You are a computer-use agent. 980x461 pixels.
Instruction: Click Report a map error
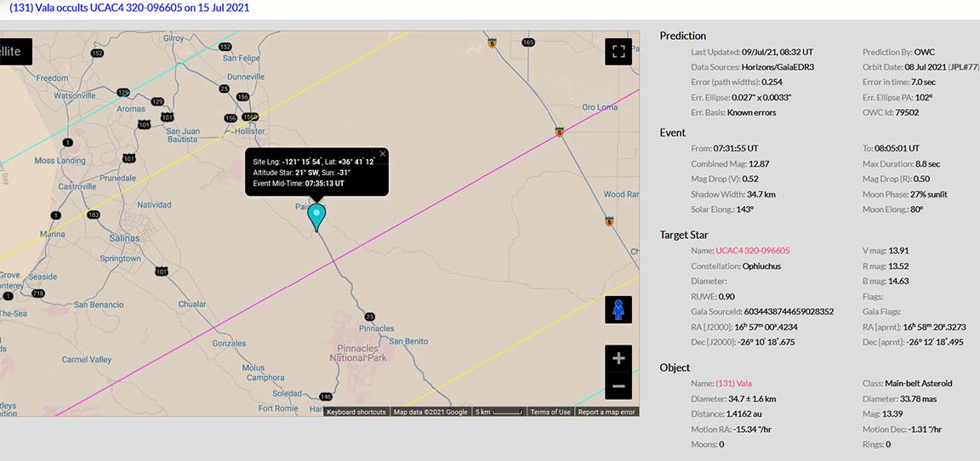pyautogui.click(x=607, y=412)
